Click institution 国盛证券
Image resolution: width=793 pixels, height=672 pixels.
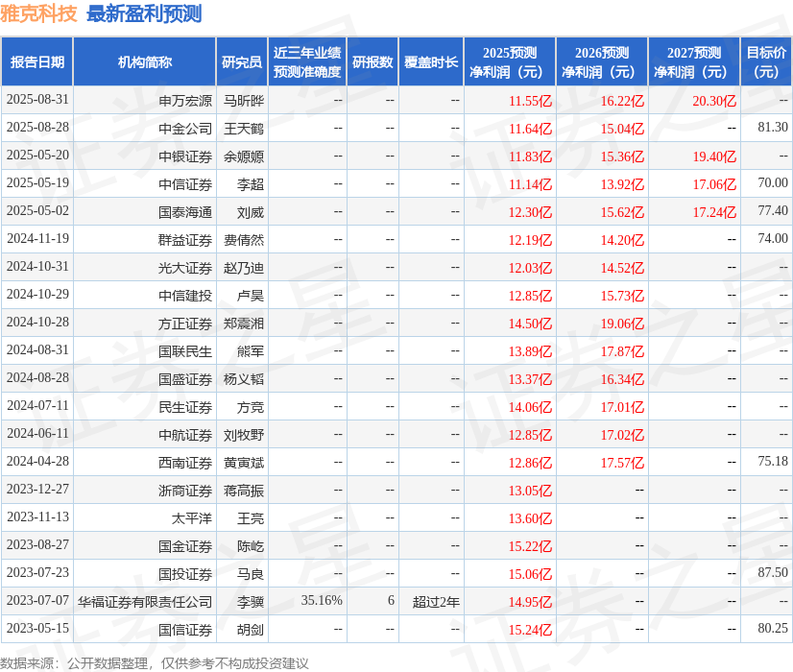coord(185,379)
